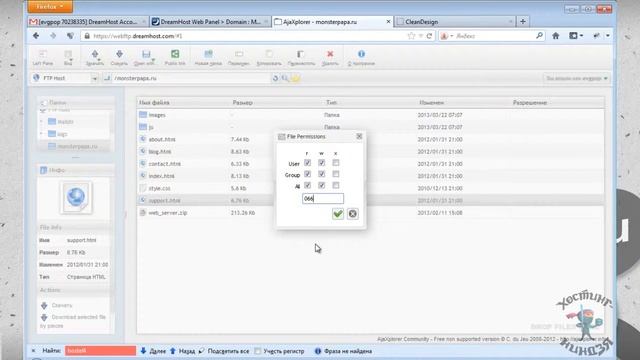Toggle User read permission checkbox
Viewport: 640px width, 360px height.
[307, 163]
